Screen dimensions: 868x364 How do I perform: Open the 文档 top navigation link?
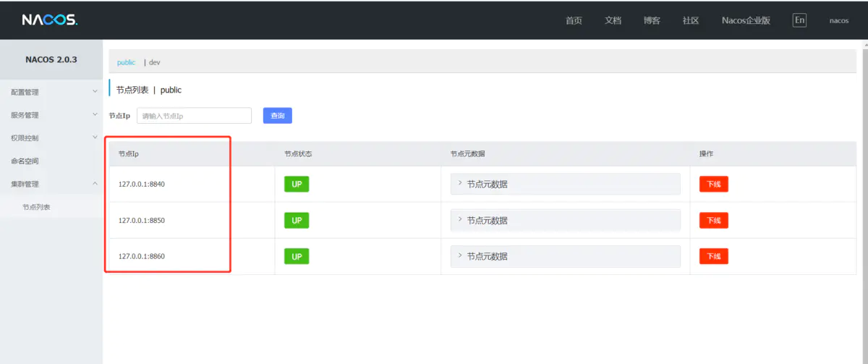point(613,20)
